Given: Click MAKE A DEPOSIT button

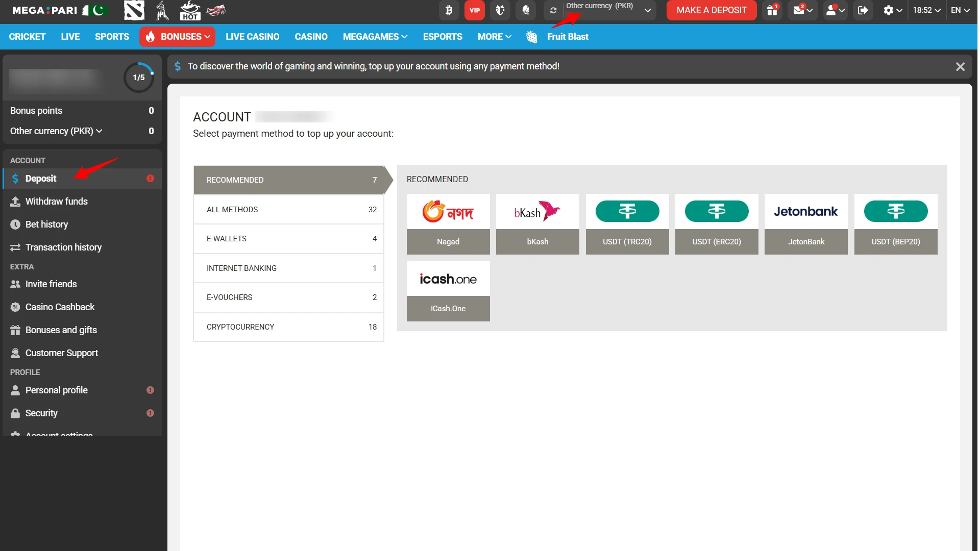Looking at the screenshot, I should tap(711, 10).
